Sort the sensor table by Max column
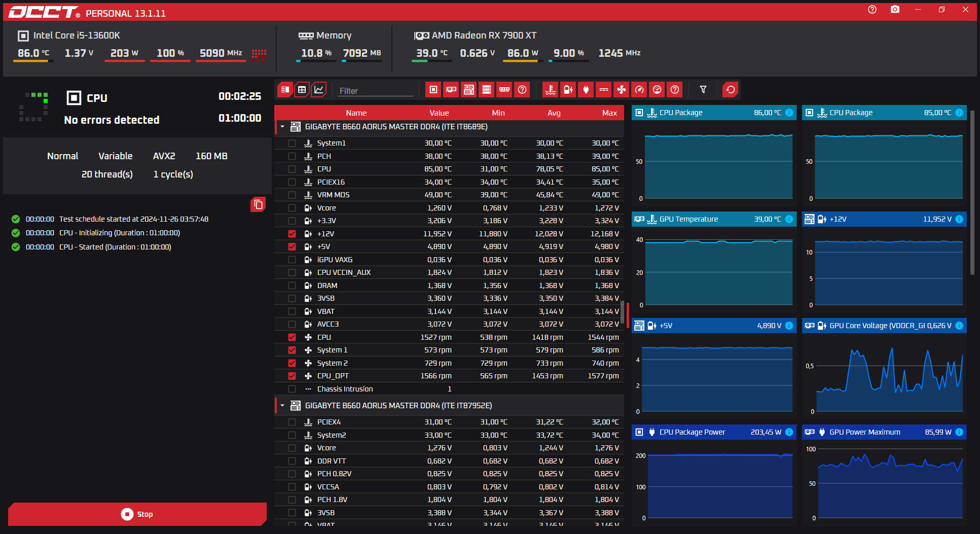The height and width of the screenshot is (534, 980). (x=609, y=113)
